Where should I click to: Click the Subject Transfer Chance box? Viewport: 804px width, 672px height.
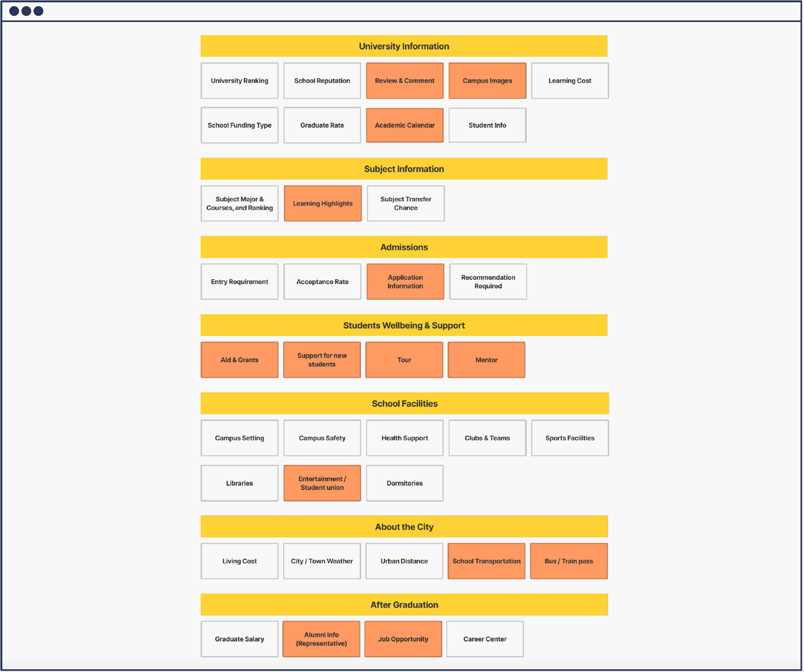406,203
